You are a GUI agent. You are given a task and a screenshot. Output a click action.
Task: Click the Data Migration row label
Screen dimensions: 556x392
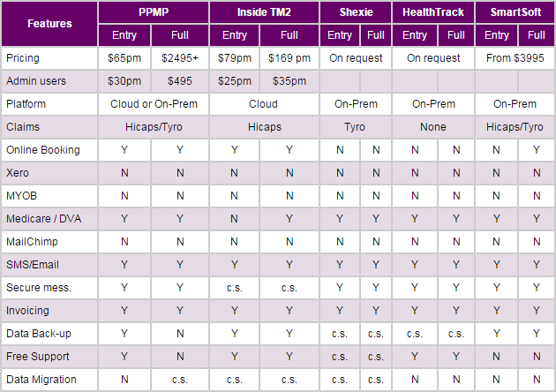49,380
